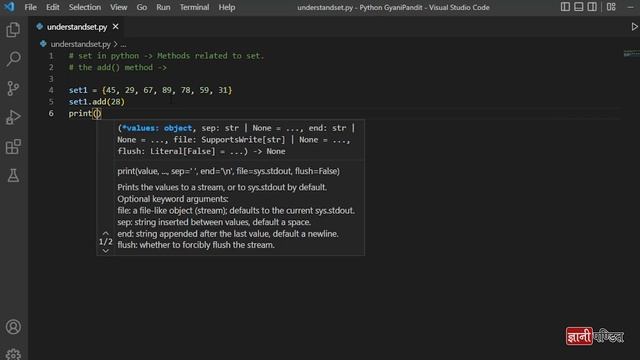Image resolution: width=640 pixels, height=360 pixels.
Task: Minimize the VS Code window
Action: pyautogui.click(x=631, y=7)
